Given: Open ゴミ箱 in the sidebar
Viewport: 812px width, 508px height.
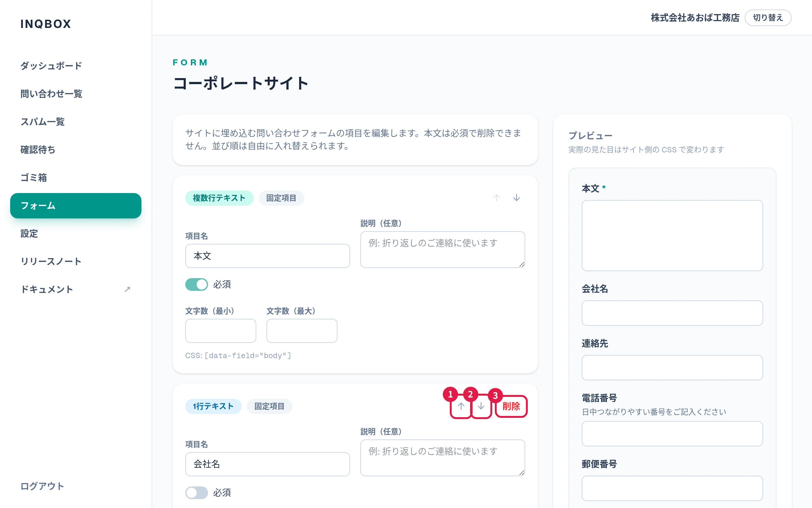Looking at the screenshot, I should pyautogui.click(x=75, y=177).
